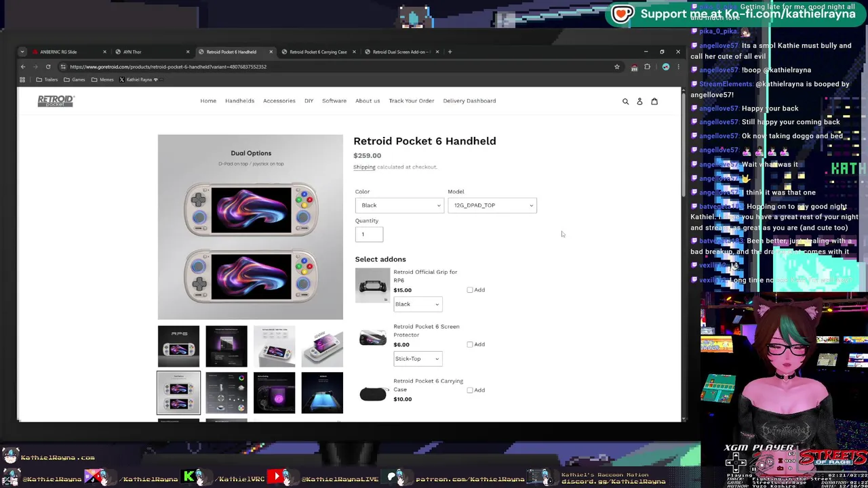Select the fourth top-row gallery thumbnail

pyautogui.click(x=322, y=346)
